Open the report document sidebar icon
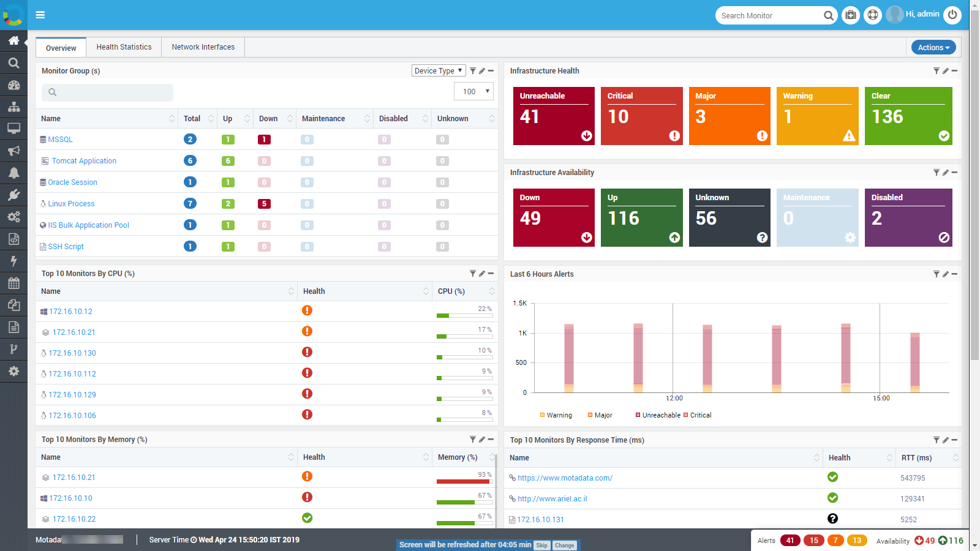The width and height of the screenshot is (980, 551). tap(13, 327)
